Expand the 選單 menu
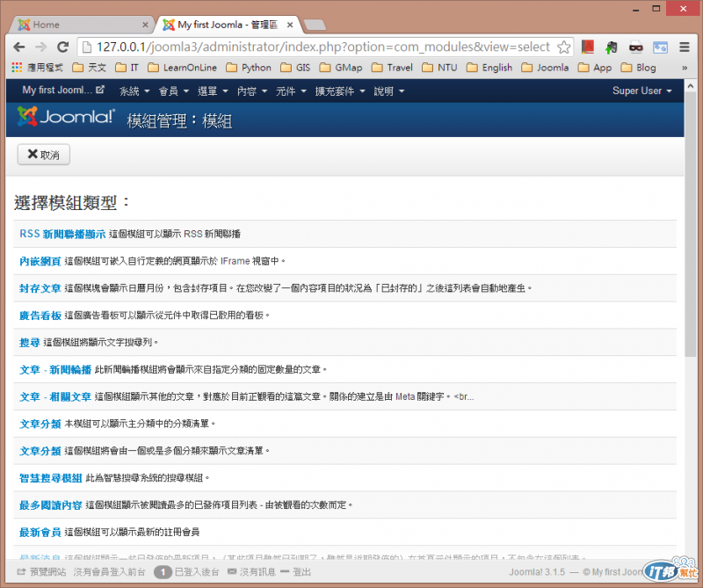 [x=213, y=91]
